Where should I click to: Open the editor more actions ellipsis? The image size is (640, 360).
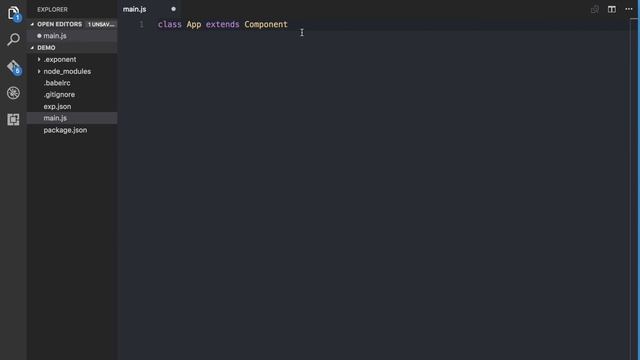[x=629, y=9]
